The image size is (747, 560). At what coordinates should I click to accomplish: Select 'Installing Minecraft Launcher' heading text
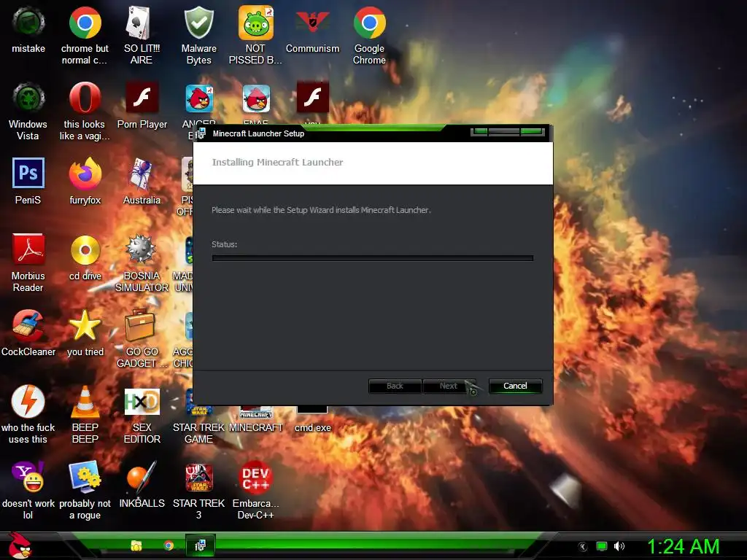coord(277,163)
